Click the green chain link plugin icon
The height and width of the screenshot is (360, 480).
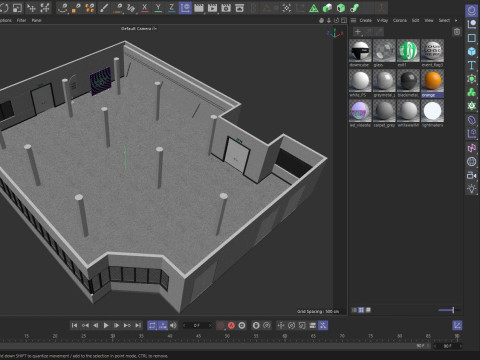pyautogui.click(x=354, y=8)
